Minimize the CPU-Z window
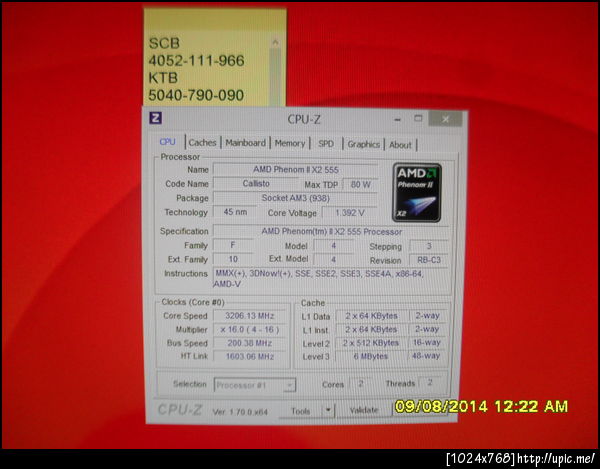The height and width of the screenshot is (469, 600). pyautogui.click(x=398, y=119)
